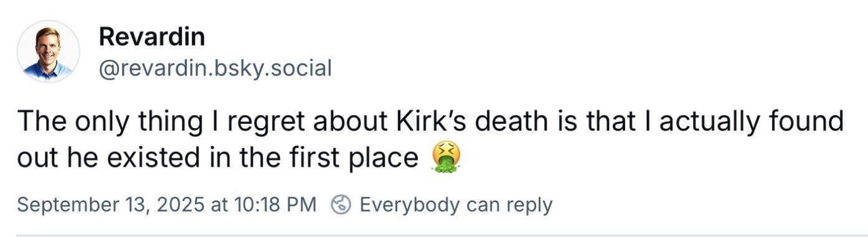Click the horizontal divider below the post

[434, 235]
